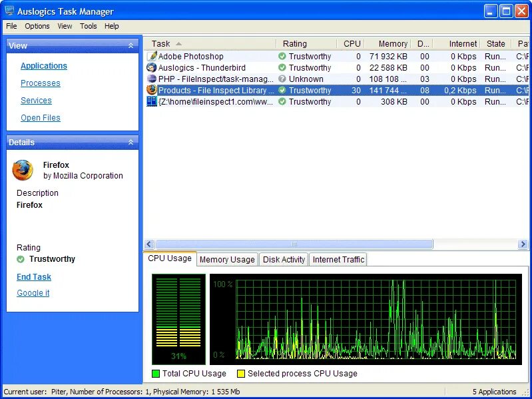Collapse the Details panel
The image size is (532, 399).
(131, 142)
